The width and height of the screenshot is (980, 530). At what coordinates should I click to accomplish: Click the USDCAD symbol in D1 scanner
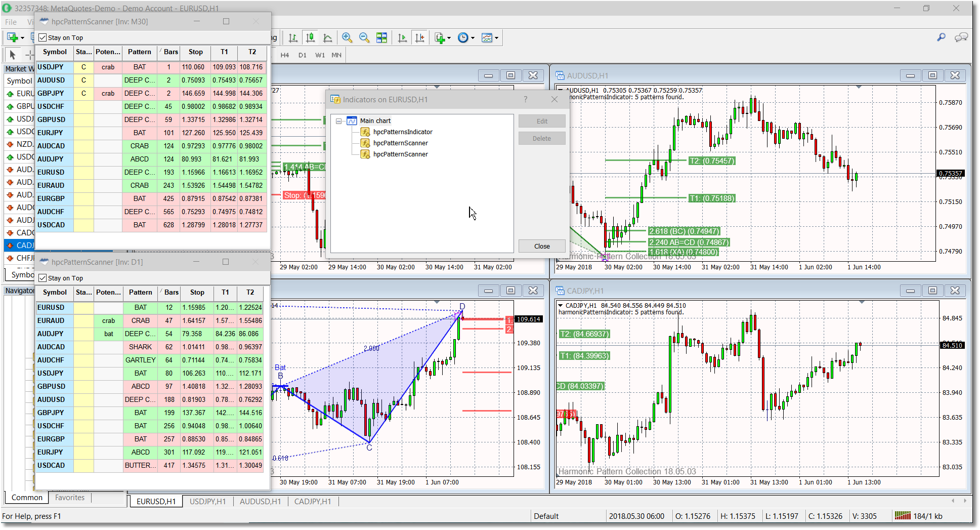click(x=51, y=466)
